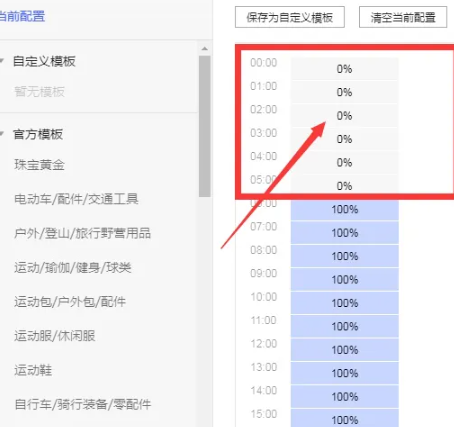Viewport: 454px width, 427px height.
Task: Click the 01:00 discount cell showing 0%
Action: (345, 92)
